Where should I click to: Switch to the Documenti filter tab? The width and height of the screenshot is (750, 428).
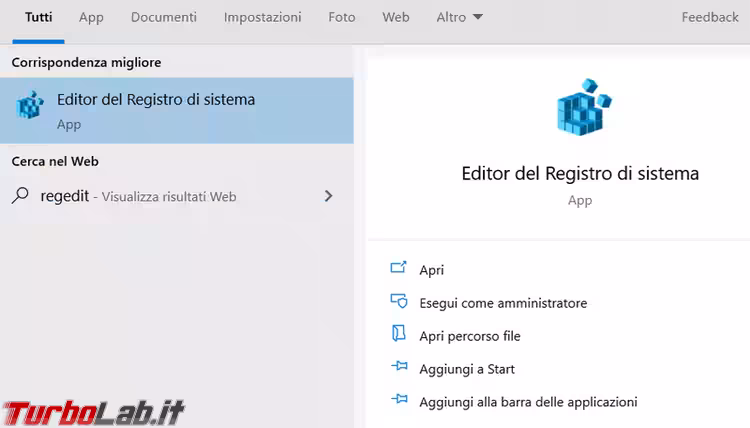pyautogui.click(x=163, y=17)
